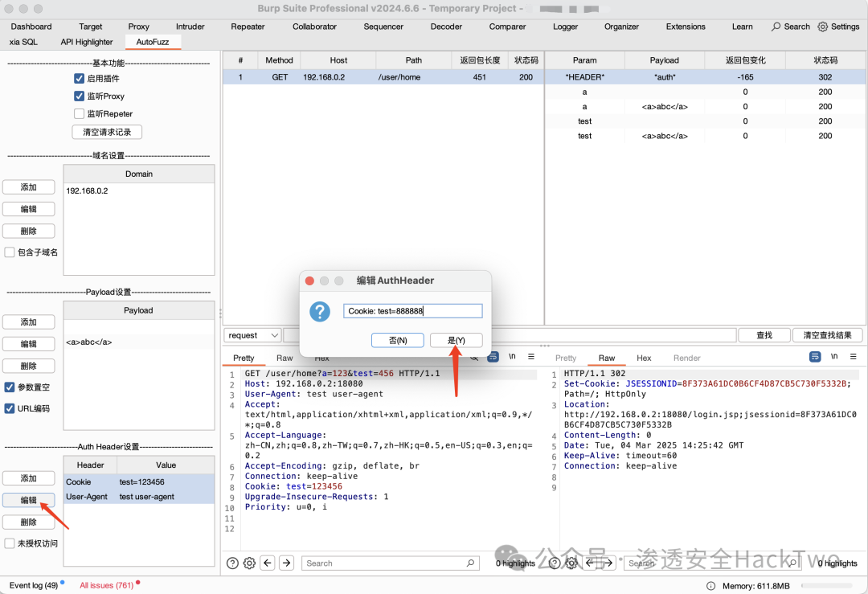Screen dimensions: 868x594
Task: Click the memory usage progress bar
Action: click(826, 586)
